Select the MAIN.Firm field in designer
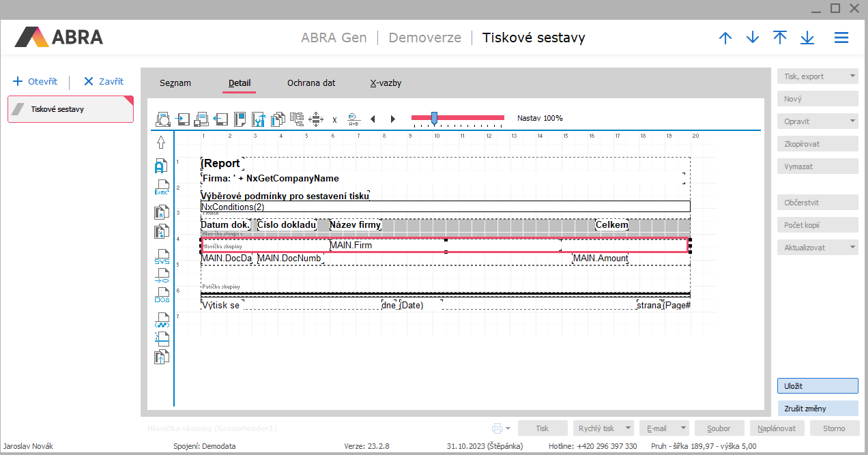 point(446,245)
